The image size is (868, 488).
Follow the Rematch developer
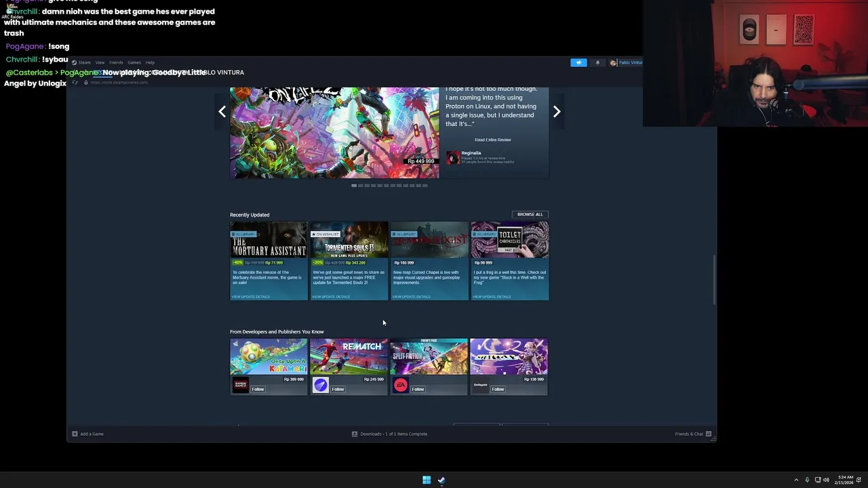(338, 389)
